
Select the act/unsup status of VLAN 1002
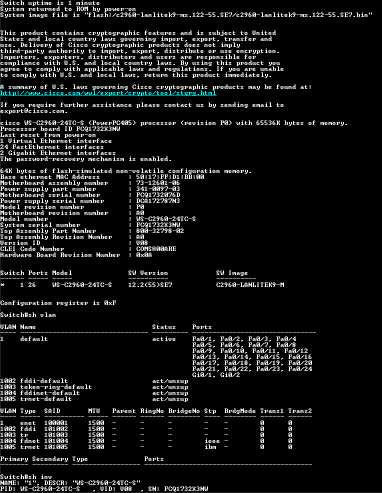click(170, 381)
